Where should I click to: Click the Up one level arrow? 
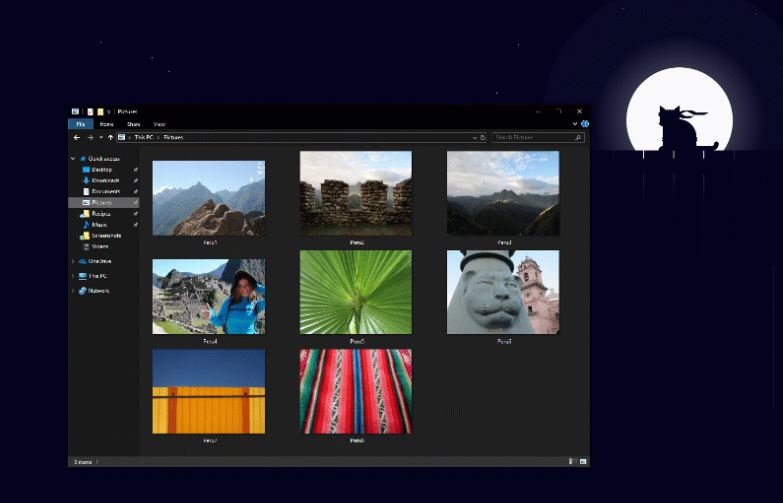tap(110, 137)
